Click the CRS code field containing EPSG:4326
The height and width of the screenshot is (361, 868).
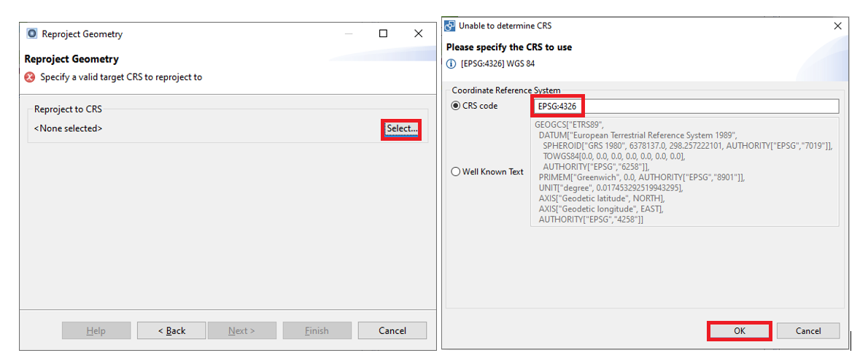pos(685,106)
